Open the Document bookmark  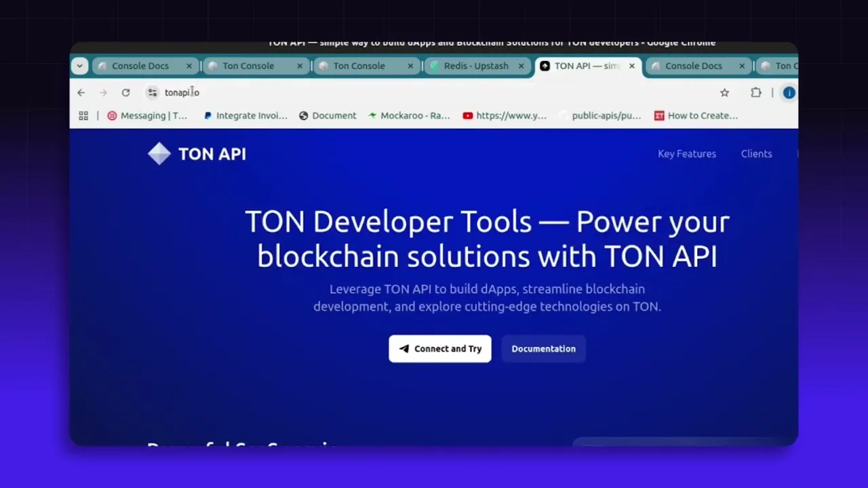328,115
